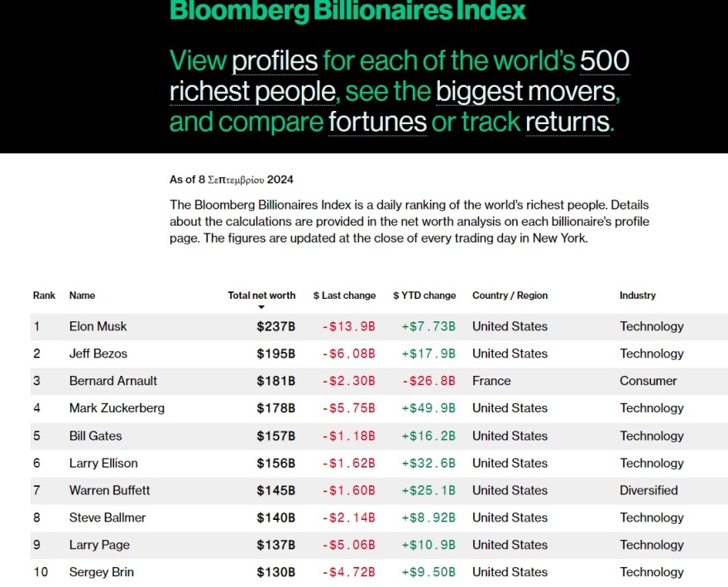Image resolution: width=728 pixels, height=587 pixels.
Task: Click Warren Buffett's name in the table
Action: point(109,490)
